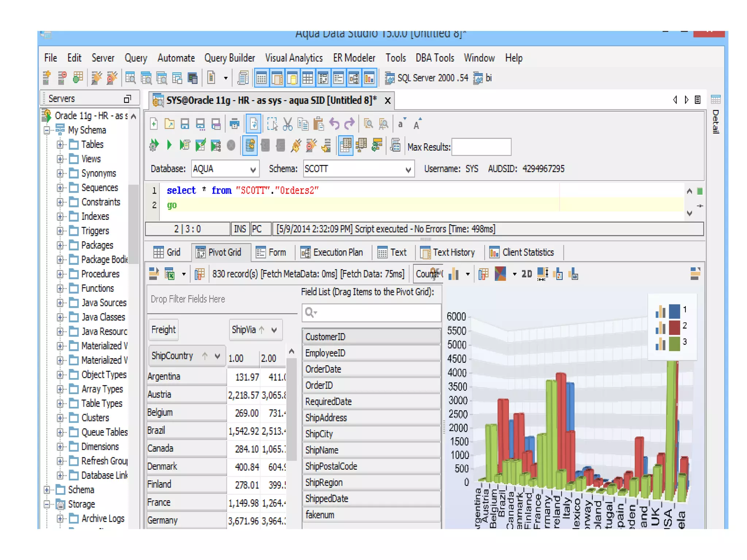Click the Cut scissors icon
747x560 pixels.
(x=287, y=124)
